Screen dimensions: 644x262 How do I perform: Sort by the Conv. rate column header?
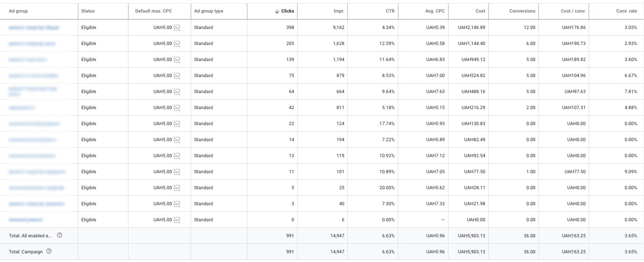point(626,11)
